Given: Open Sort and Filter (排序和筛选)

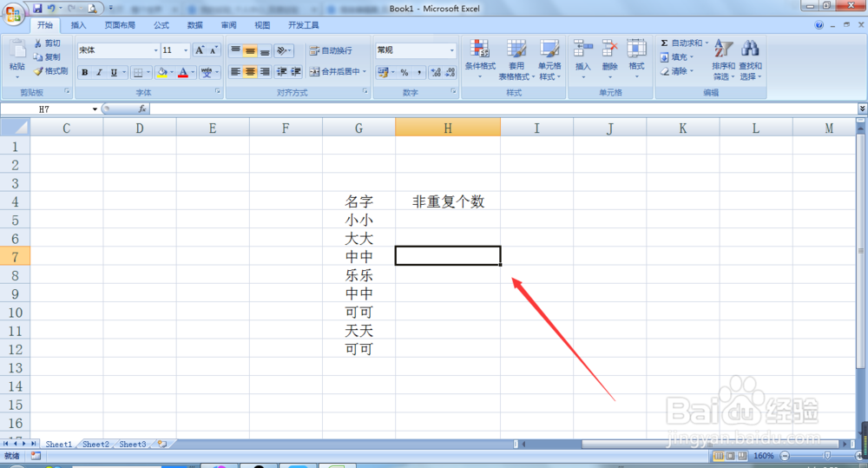Looking at the screenshot, I should (x=724, y=59).
